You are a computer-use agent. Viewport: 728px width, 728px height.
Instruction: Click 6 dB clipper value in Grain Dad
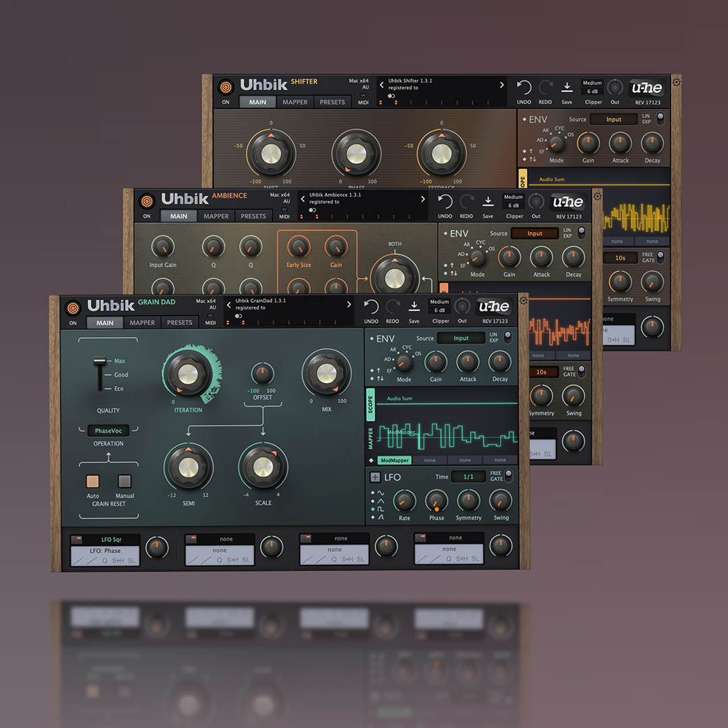click(x=439, y=310)
